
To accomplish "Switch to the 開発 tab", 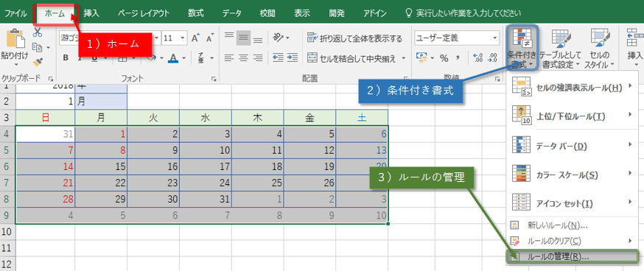I will pyautogui.click(x=337, y=13).
